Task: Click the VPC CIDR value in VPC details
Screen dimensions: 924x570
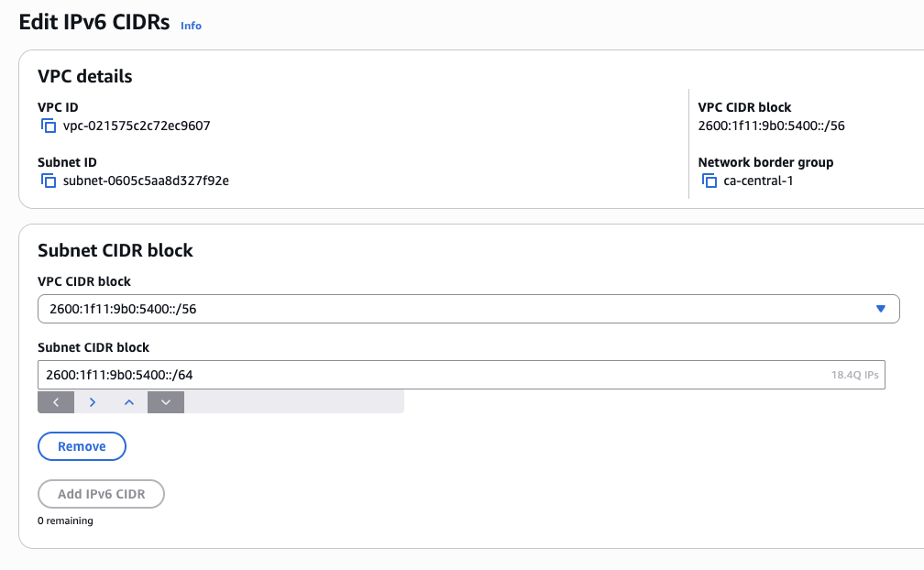Action: (771, 126)
